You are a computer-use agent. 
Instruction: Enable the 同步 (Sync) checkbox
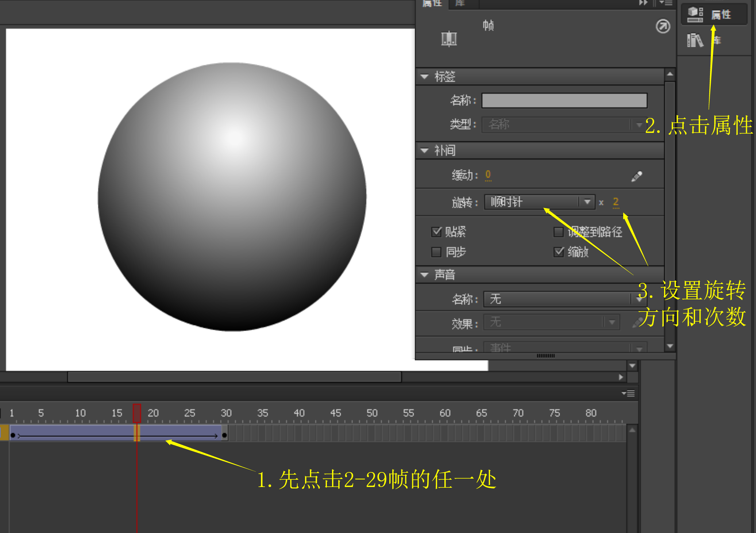point(436,252)
